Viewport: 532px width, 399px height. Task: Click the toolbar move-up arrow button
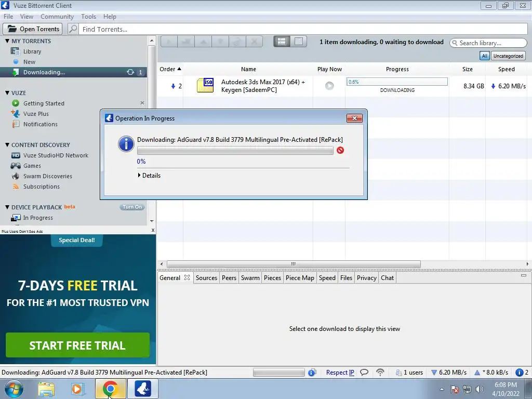click(203, 42)
